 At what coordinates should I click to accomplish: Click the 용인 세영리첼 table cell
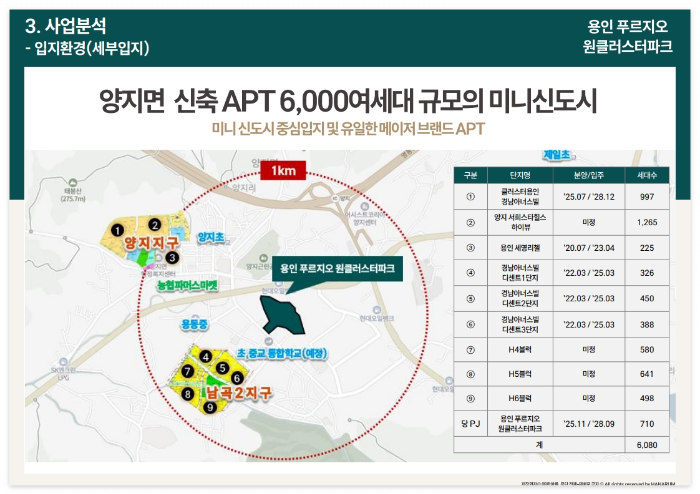click(x=520, y=248)
